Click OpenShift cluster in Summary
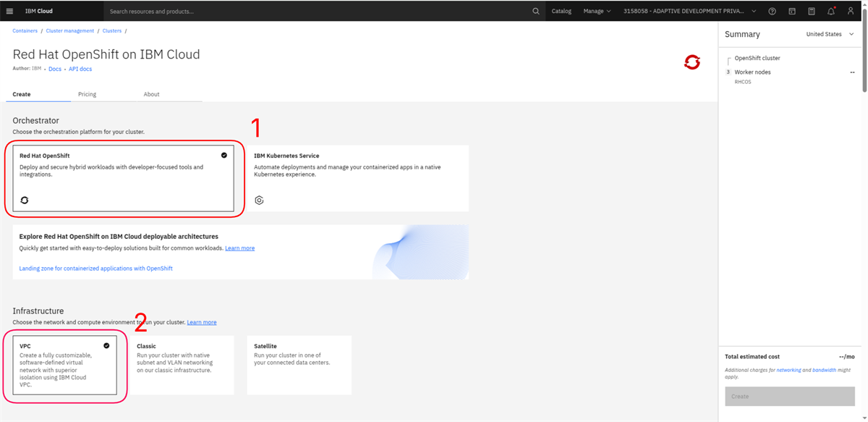Screen dimensions: 868x422 pyautogui.click(x=757, y=58)
